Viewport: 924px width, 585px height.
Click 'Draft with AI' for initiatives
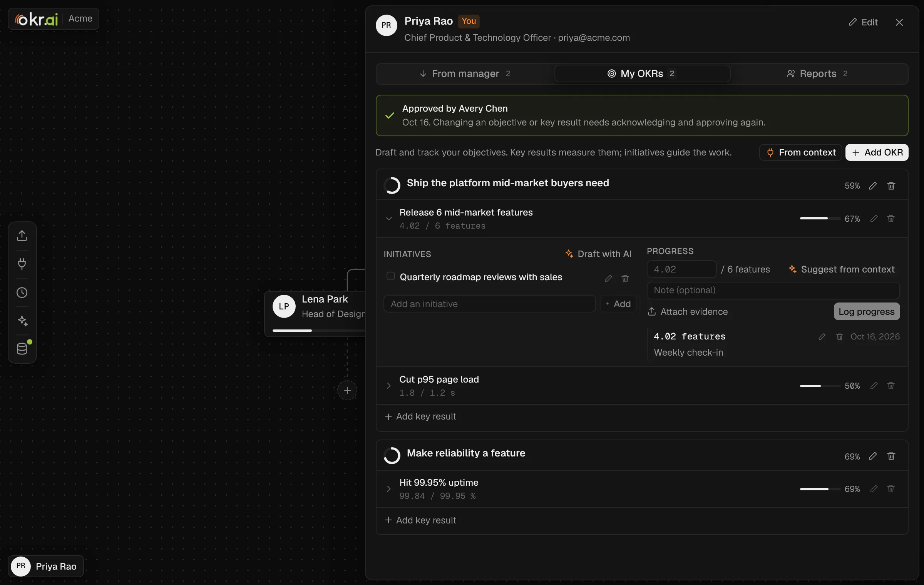point(598,254)
